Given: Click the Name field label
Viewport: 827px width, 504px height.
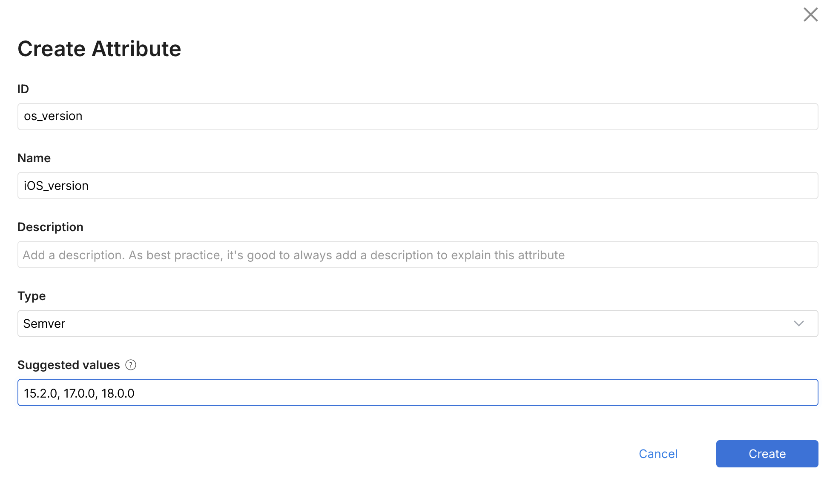Looking at the screenshot, I should [34, 158].
